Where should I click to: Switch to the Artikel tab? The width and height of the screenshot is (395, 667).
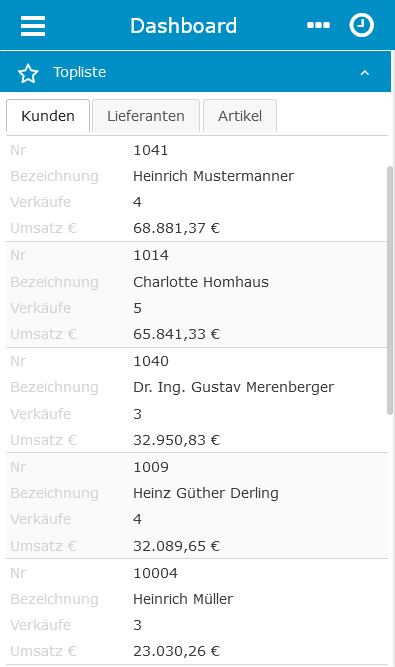coord(240,116)
